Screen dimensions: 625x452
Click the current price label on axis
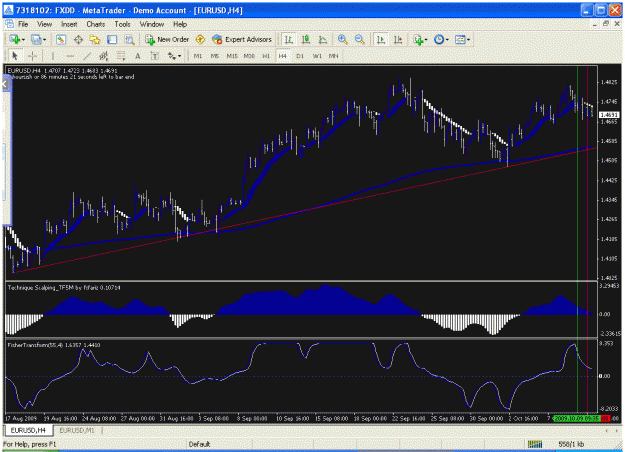tap(609, 115)
